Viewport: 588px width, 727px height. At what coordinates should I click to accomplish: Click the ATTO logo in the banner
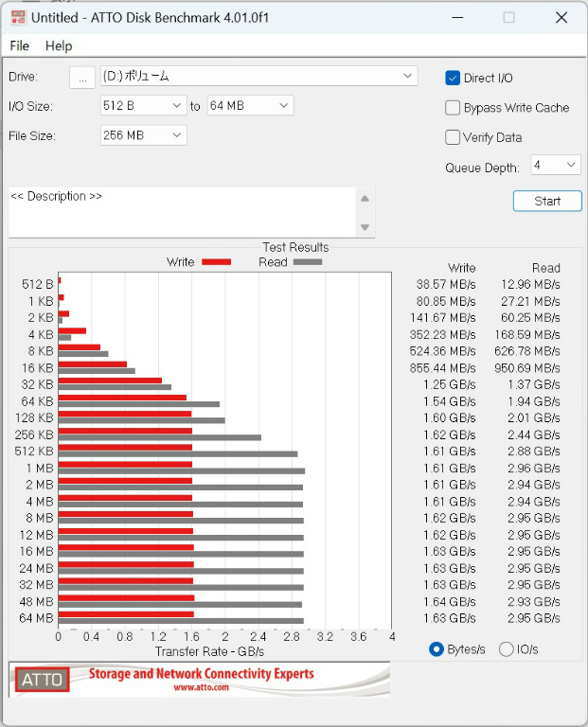pyautogui.click(x=43, y=680)
